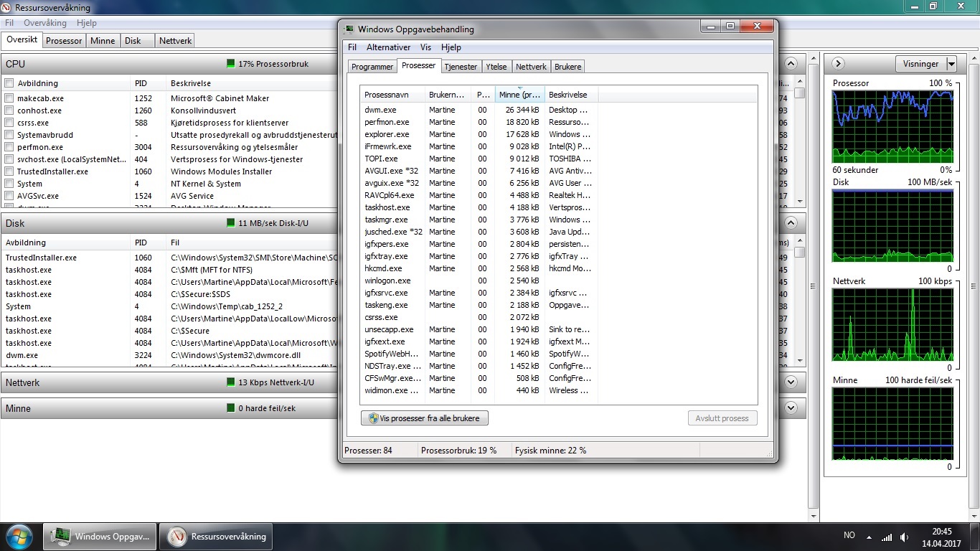Tick the TrustedInstaller.exe checkbox in CPU list
The width and height of the screenshot is (980, 551).
9,171
